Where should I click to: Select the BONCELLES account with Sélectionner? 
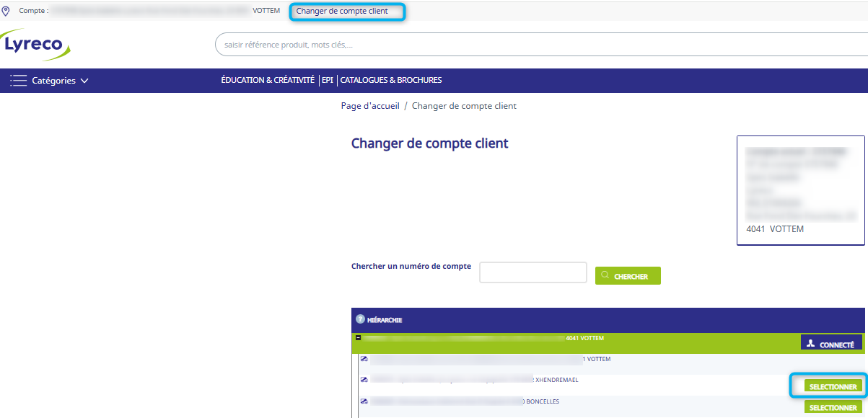[833, 408]
